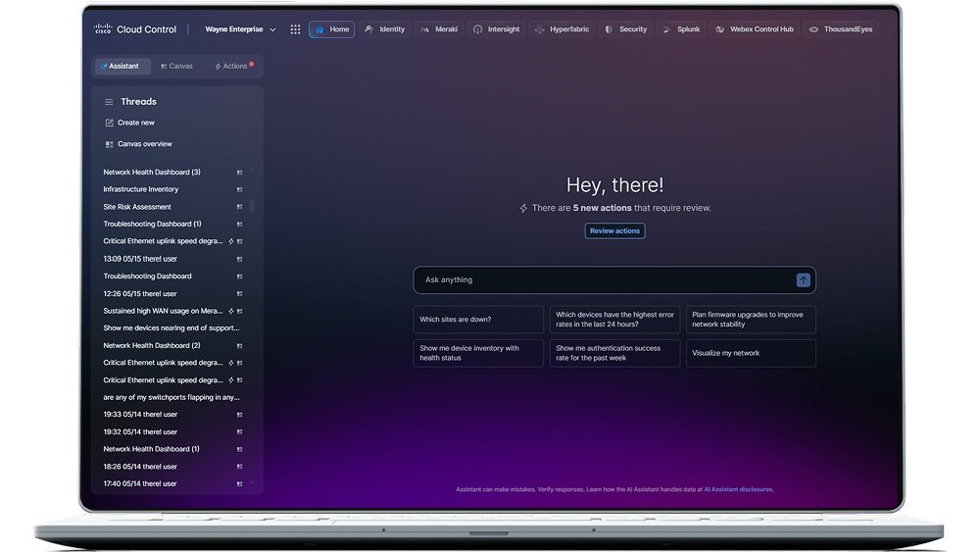Click canvas icon beside Troubleshooting Dashboard (1)
980x552 pixels.
[239, 224]
